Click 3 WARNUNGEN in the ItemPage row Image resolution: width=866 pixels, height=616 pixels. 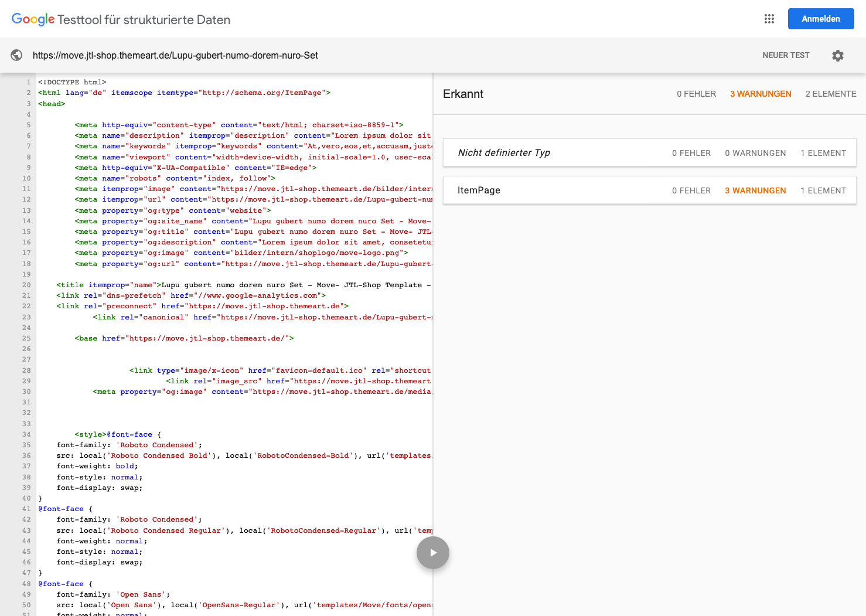pos(755,190)
